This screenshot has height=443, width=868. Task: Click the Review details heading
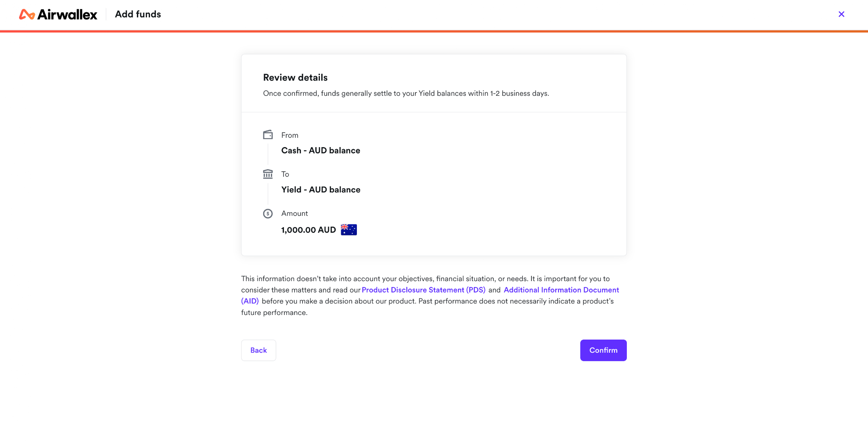pyautogui.click(x=295, y=78)
